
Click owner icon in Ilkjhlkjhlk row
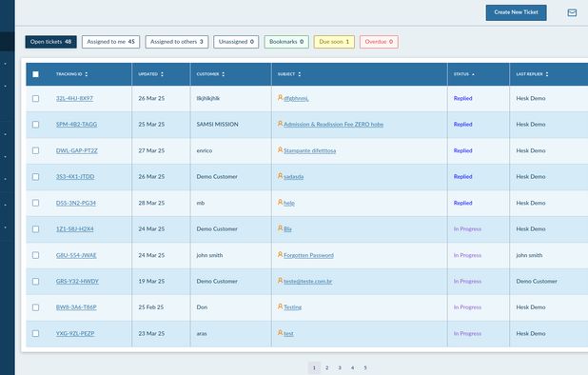pyautogui.click(x=280, y=98)
